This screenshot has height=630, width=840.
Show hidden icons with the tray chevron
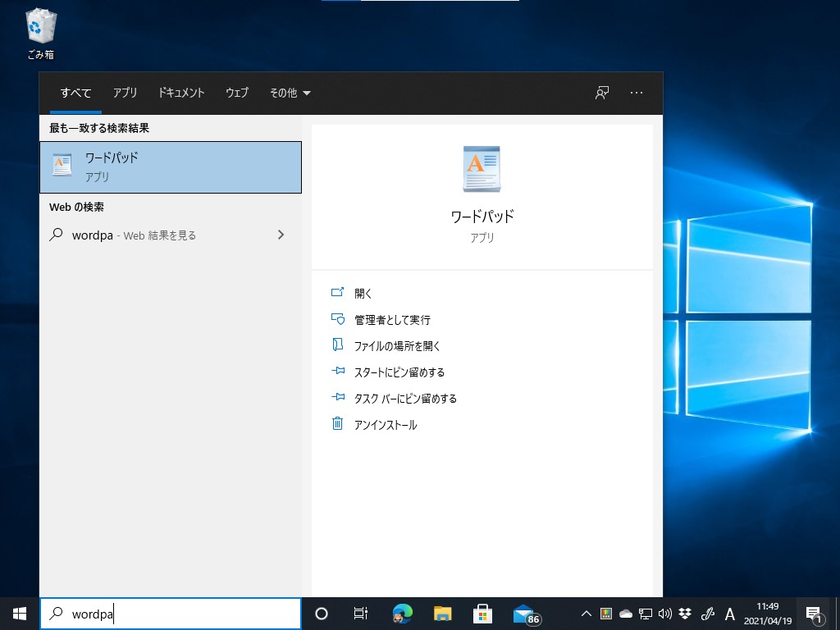pos(586,614)
